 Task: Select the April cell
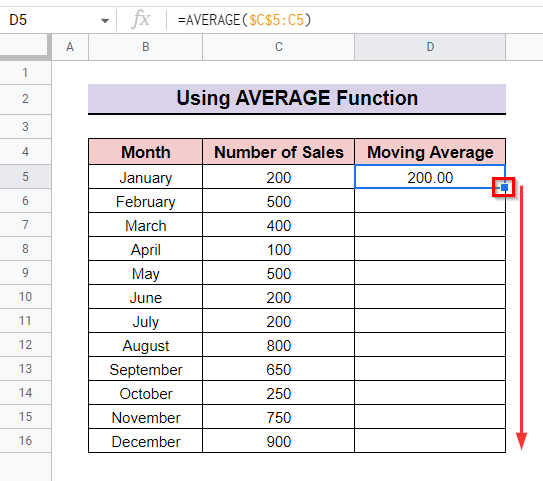coord(145,249)
